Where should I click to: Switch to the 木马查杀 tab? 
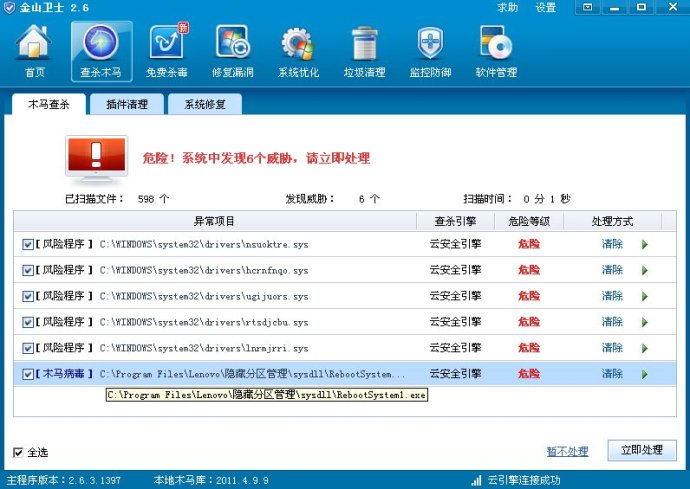[49, 104]
